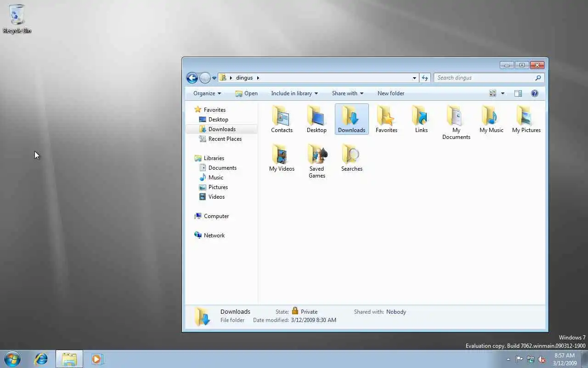Select the Links folder icon
The image size is (588, 368).
[x=421, y=119]
